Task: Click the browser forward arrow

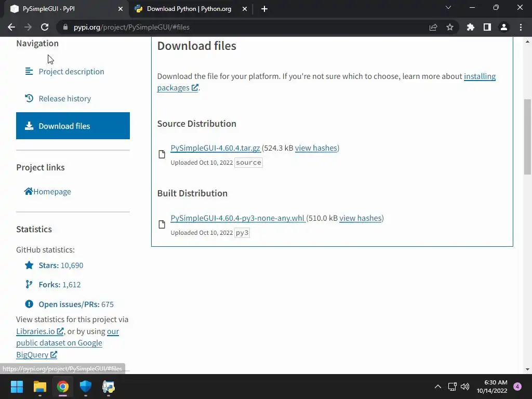Action: pyautogui.click(x=28, y=27)
